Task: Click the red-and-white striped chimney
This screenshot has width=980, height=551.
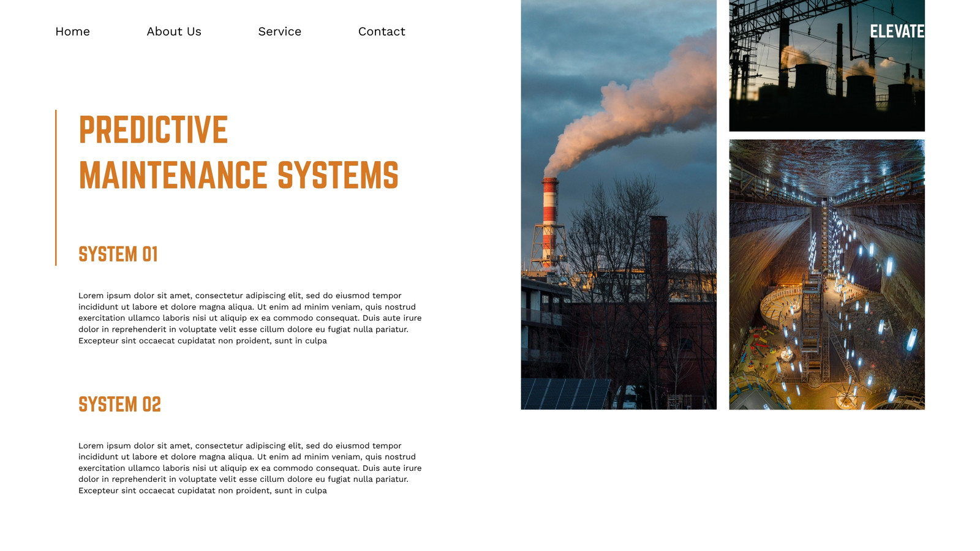Action: 549,220
